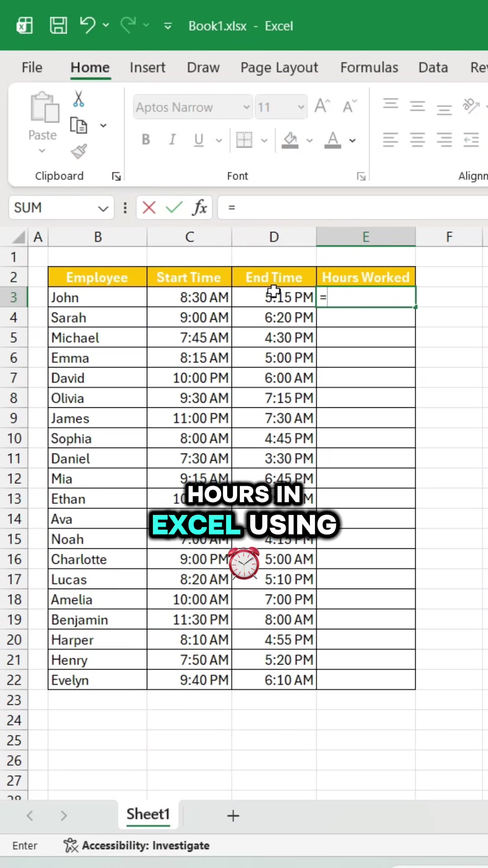The width and height of the screenshot is (488, 868).
Task: Open the Borders dropdown arrow
Action: click(x=264, y=141)
